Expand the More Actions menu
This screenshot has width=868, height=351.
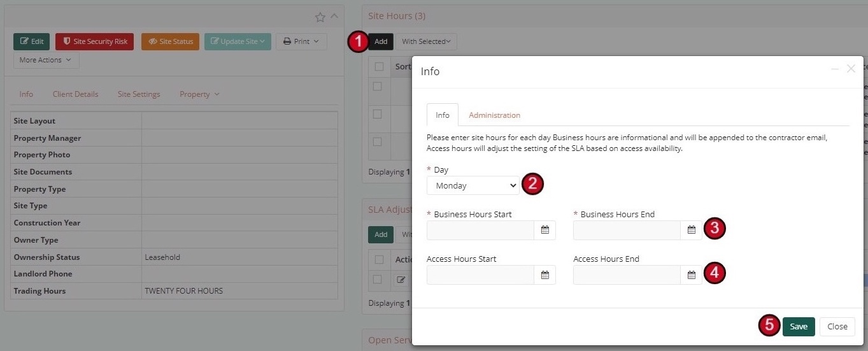click(46, 60)
